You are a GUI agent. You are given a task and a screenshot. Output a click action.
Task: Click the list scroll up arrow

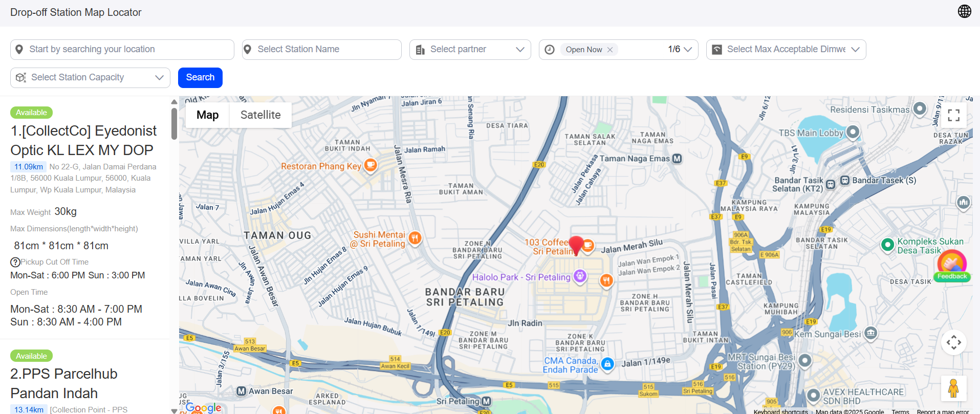(x=174, y=102)
